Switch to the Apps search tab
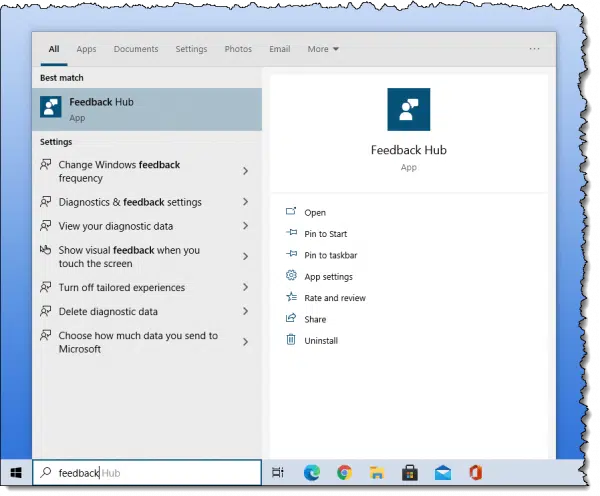This screenshot has height=496, width=600. [86, 49]
